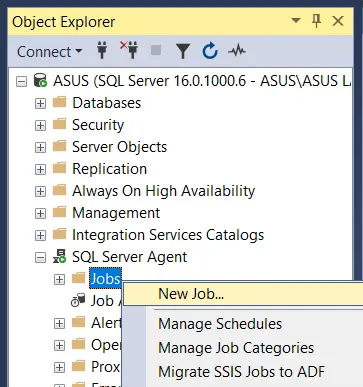This screenshot has width=363, height=387.
Task: Select the Security label
Action: point(98,125)
